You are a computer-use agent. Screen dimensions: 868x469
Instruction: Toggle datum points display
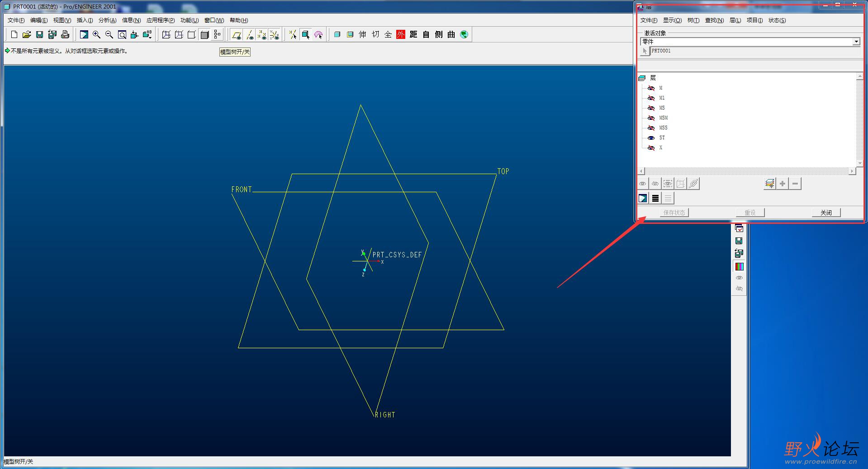(x=261, y=34)
